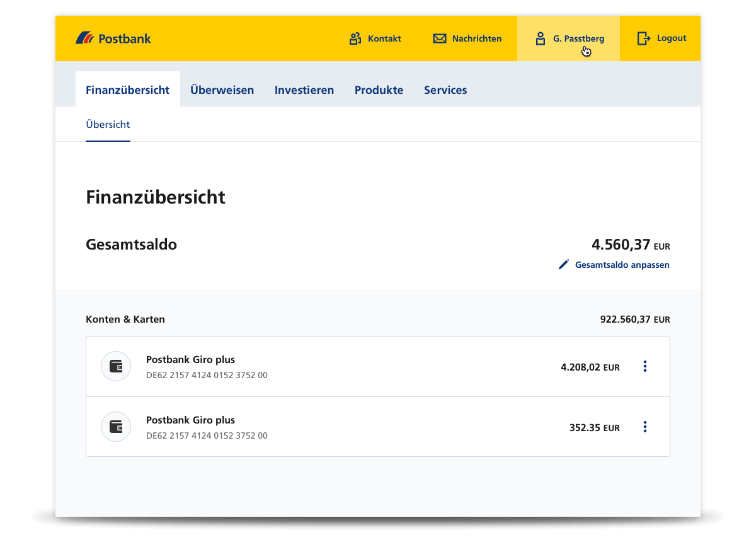Screen dimensions: 756x547
Task: Click Postbank Giro plus name on the 352.35 EUR row
Action: [190, 420]
